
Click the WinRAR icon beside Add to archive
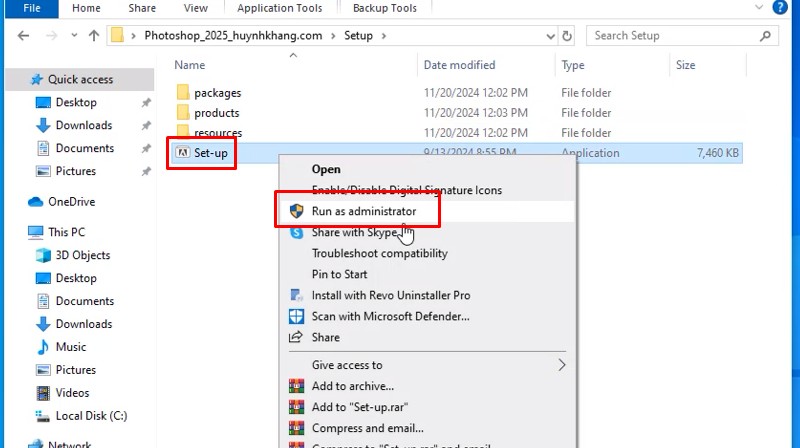click(x=296, y=386)
